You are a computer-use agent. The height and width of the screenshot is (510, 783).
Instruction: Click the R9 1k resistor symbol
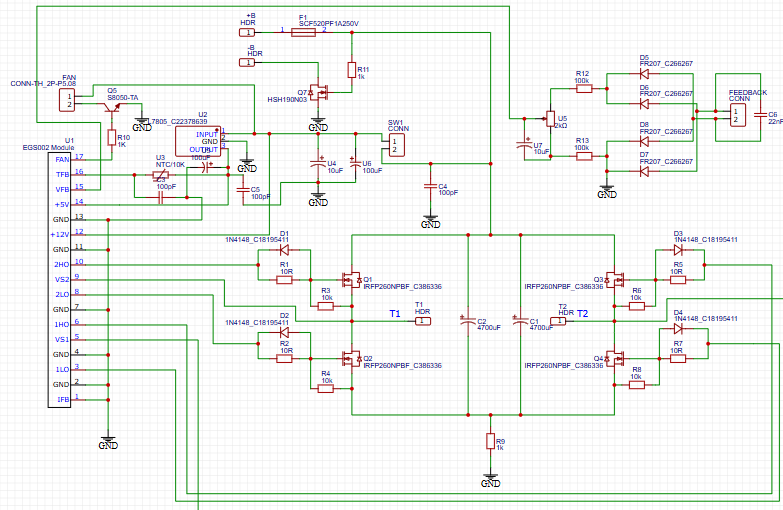[490, 441]
